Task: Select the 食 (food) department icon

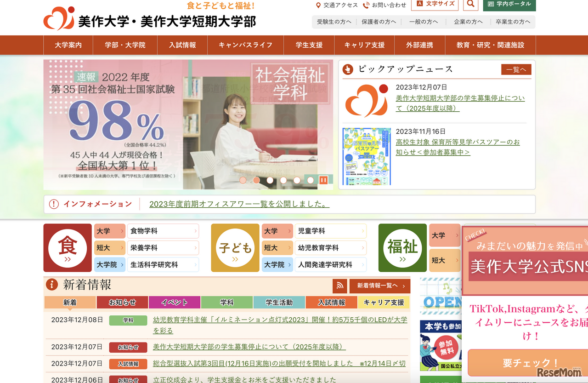Action: 68,248
